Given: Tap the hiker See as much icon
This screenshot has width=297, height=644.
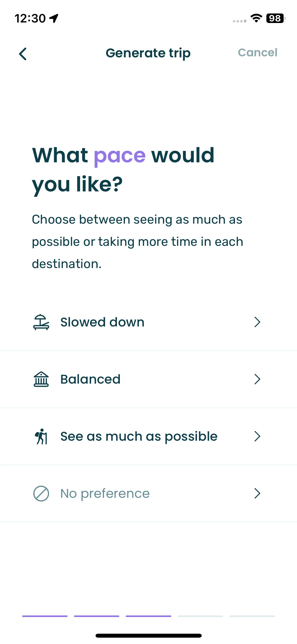Looking at the screenshot, I should pyautogui.click(x=41, y=436).
